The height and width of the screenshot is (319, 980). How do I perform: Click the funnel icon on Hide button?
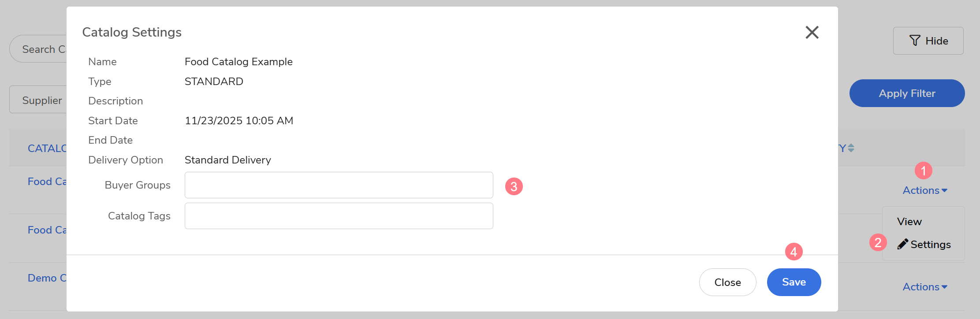click(915, 41)
